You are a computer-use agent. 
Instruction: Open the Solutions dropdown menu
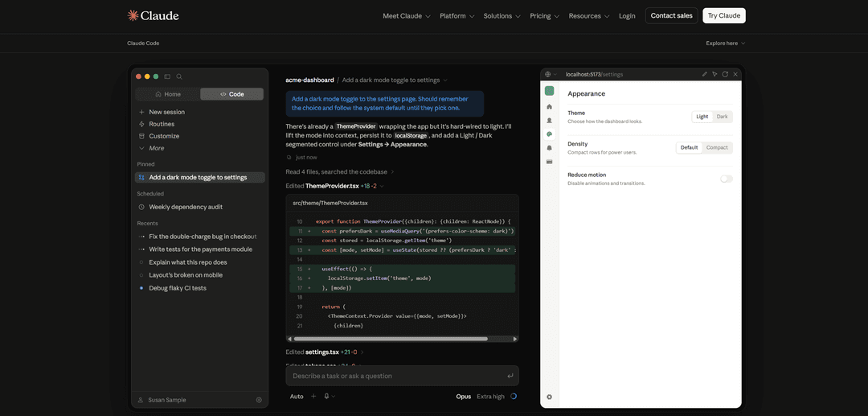502,16
